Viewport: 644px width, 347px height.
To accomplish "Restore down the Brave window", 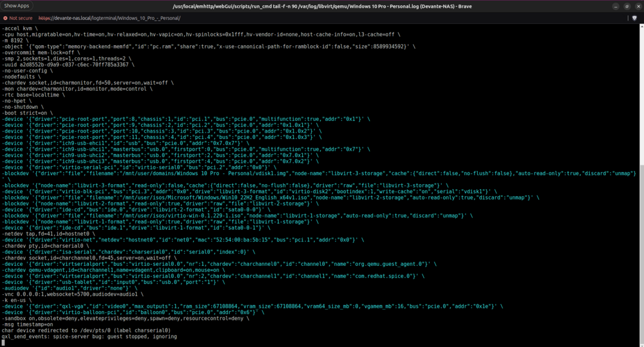I will coord(627,6).
